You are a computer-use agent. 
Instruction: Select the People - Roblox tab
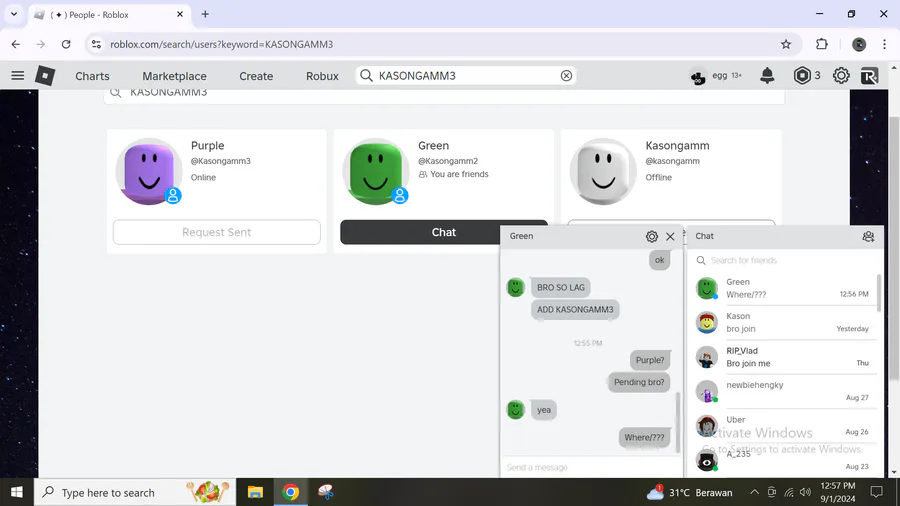[x=108, y=14]
